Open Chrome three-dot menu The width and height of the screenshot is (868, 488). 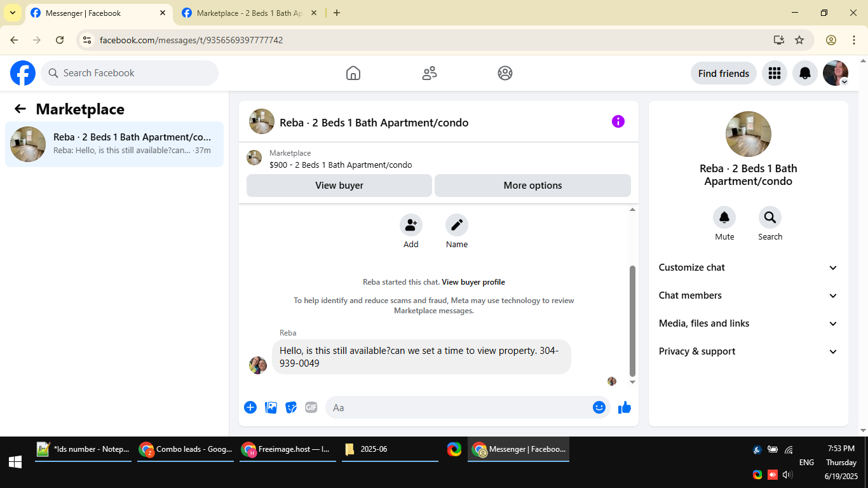(854, 40)
